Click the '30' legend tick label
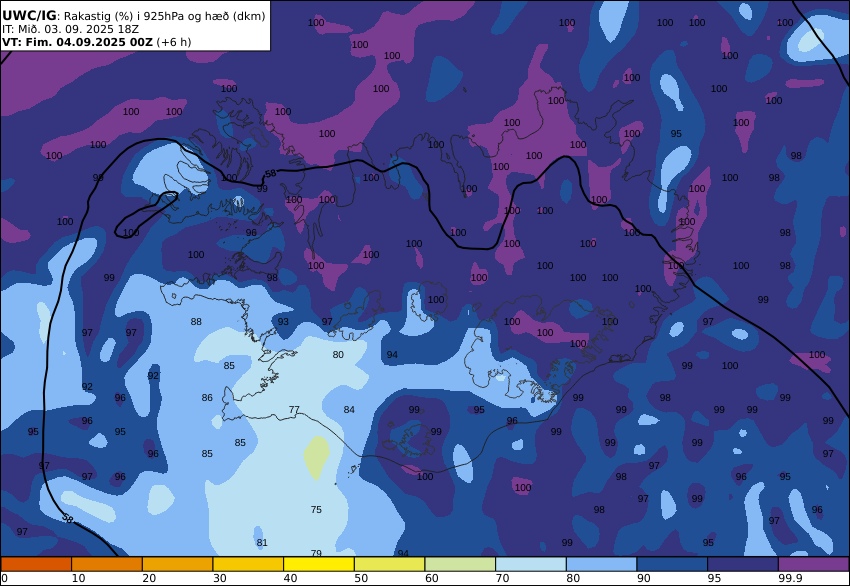Viewport: 850px width, 586px height. click(x=220, y=578)
